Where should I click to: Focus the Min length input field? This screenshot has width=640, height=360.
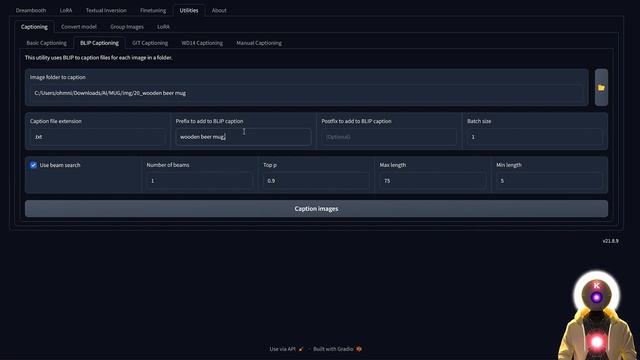coord(549,180)
